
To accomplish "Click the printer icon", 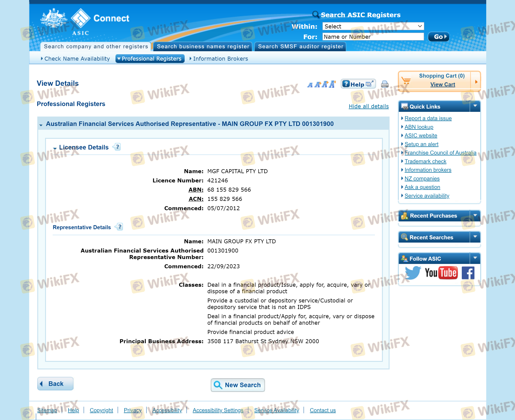I will 384,84.
